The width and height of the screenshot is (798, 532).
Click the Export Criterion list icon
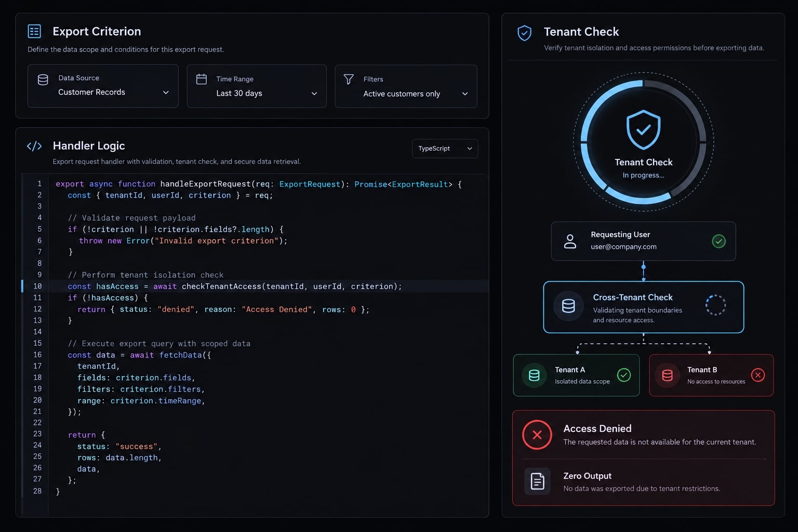[34, 31]
